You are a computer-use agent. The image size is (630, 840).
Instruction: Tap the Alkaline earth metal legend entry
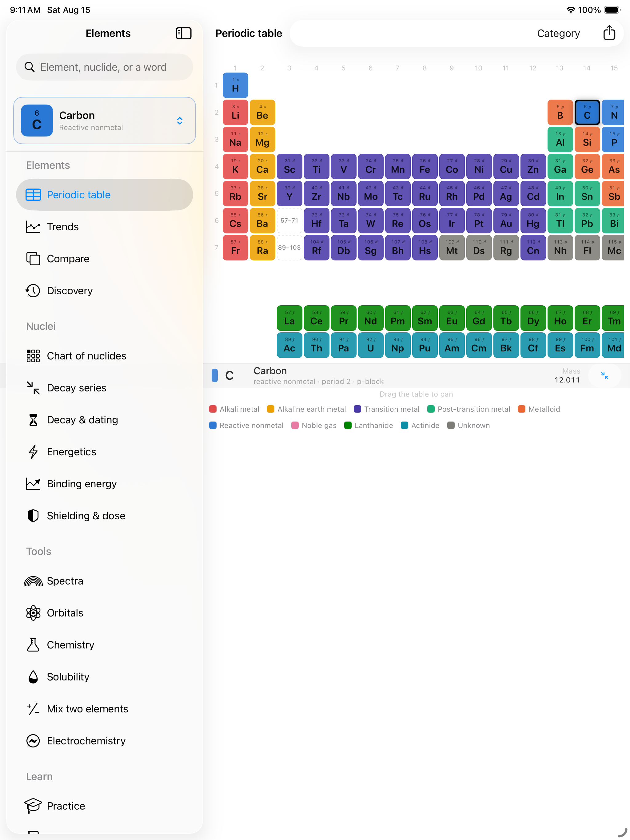coord(307,409)
